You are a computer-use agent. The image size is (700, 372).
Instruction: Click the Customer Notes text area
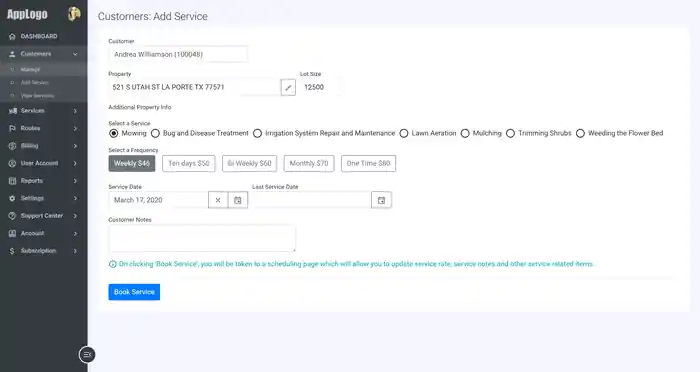(x=202, y=238)
